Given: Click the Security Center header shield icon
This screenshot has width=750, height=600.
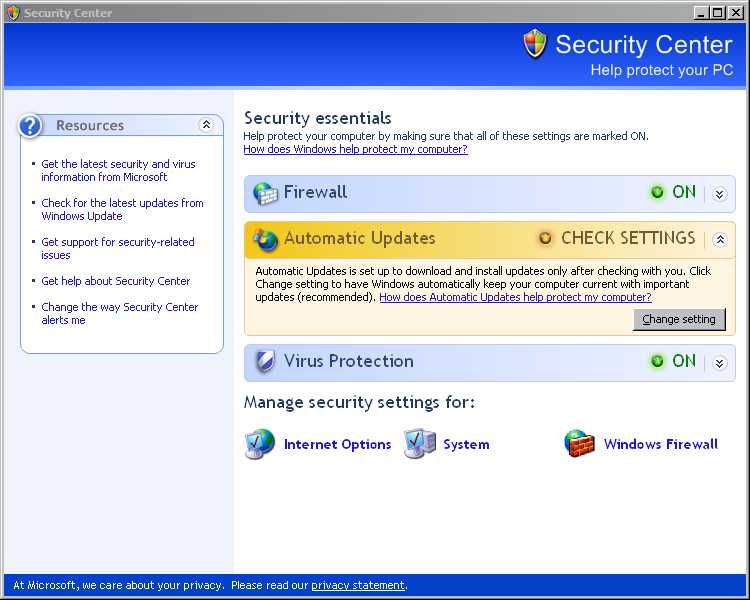Looking at the screenshot, I should pos(535,43).
